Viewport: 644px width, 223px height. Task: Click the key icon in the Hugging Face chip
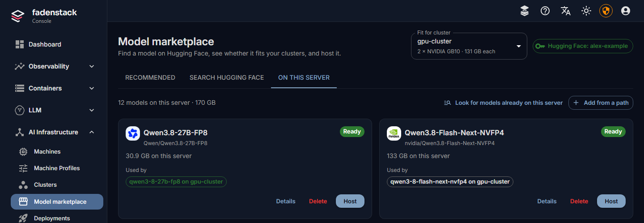(540, 46)
